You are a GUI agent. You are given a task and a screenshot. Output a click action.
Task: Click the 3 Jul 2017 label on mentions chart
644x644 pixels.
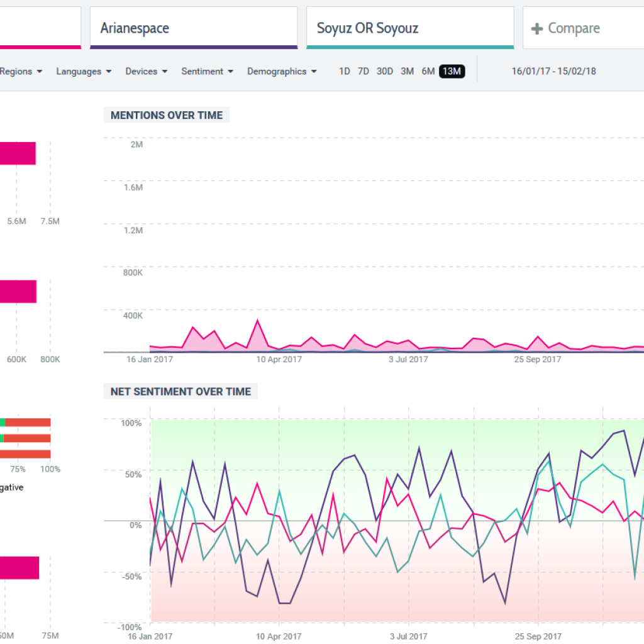pyautogui.click(x=408, y=360)
